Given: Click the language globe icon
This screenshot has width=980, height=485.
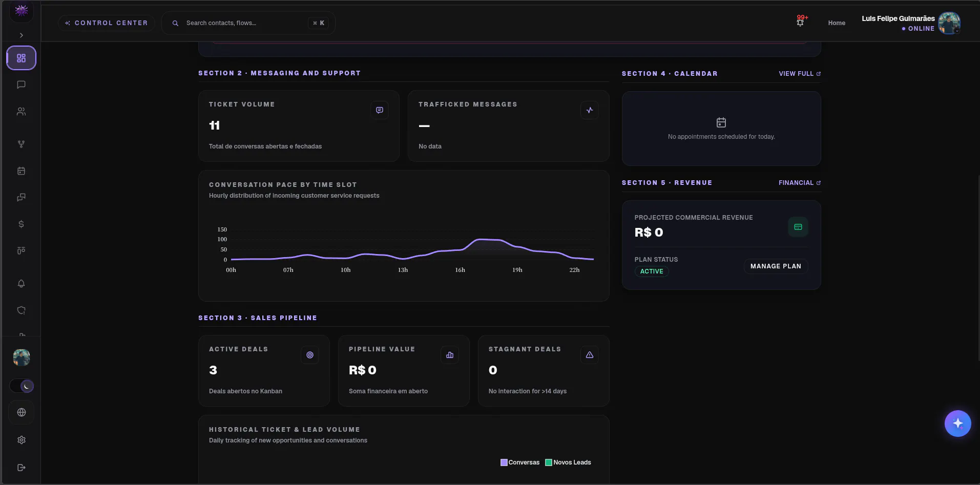Looking at the screenshot, I should (x=22, y=412).
